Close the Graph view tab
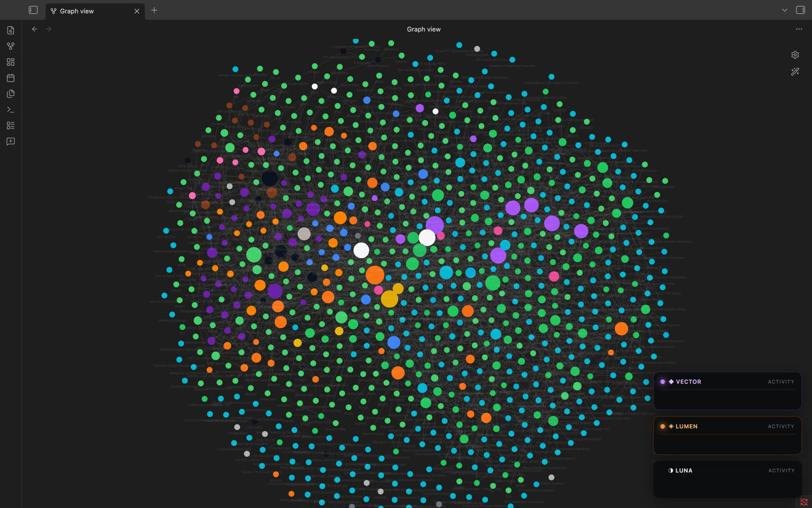 [x=137, y=11]
